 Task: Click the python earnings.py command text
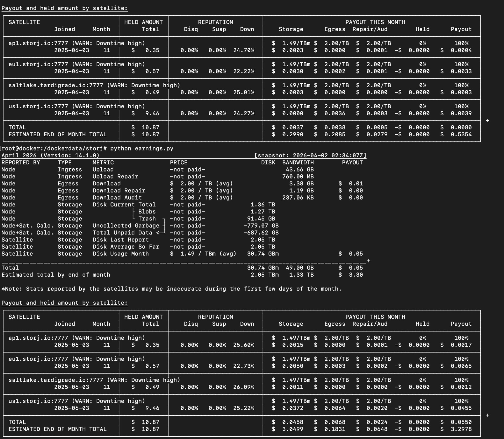[x=141, y=148]
